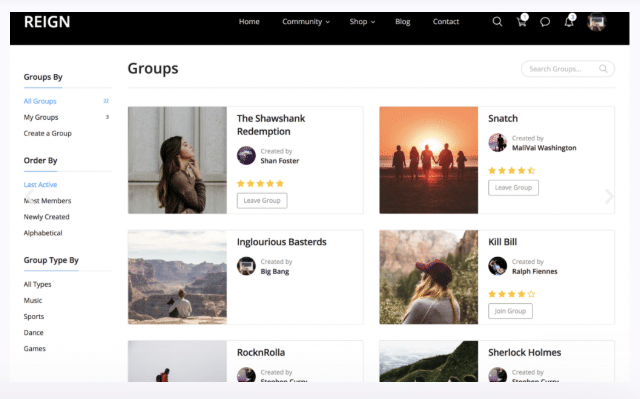
Task: Leave the Snatch group
Action: point(513,188)
